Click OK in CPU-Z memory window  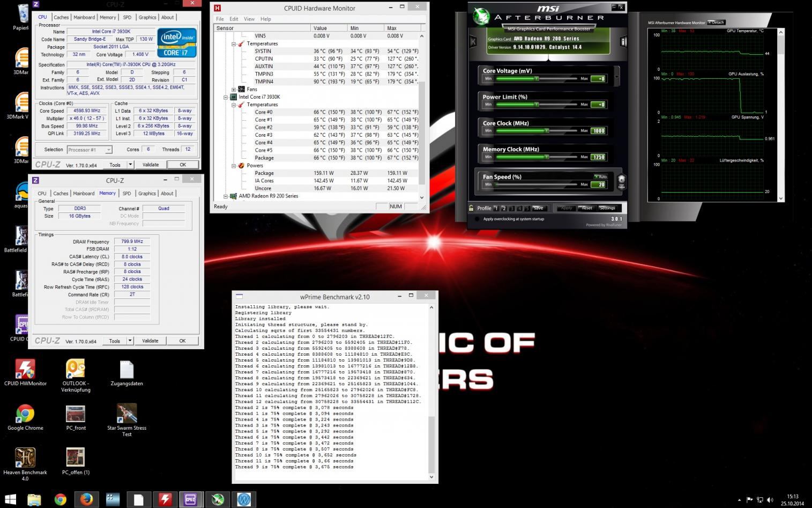click(182, 341)
